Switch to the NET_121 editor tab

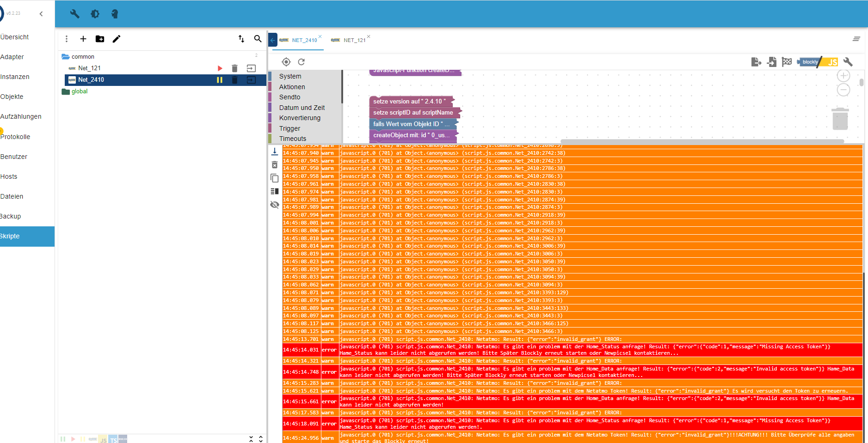[x=354, y=40]
